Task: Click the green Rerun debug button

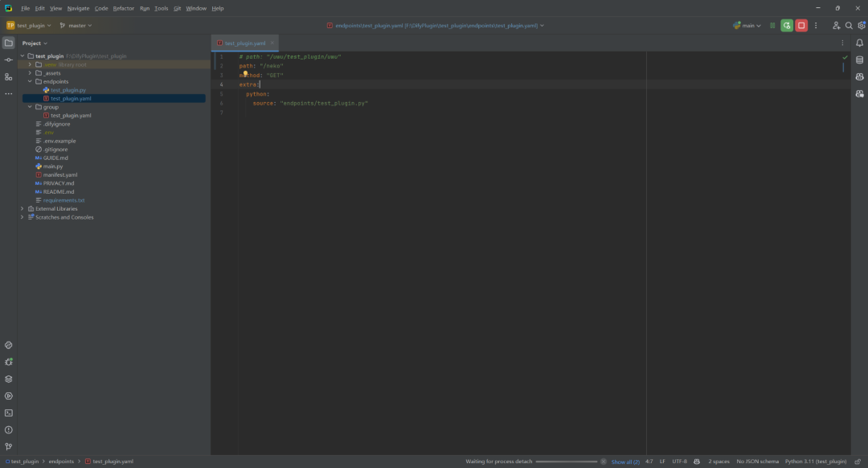Action: [787, 26]
